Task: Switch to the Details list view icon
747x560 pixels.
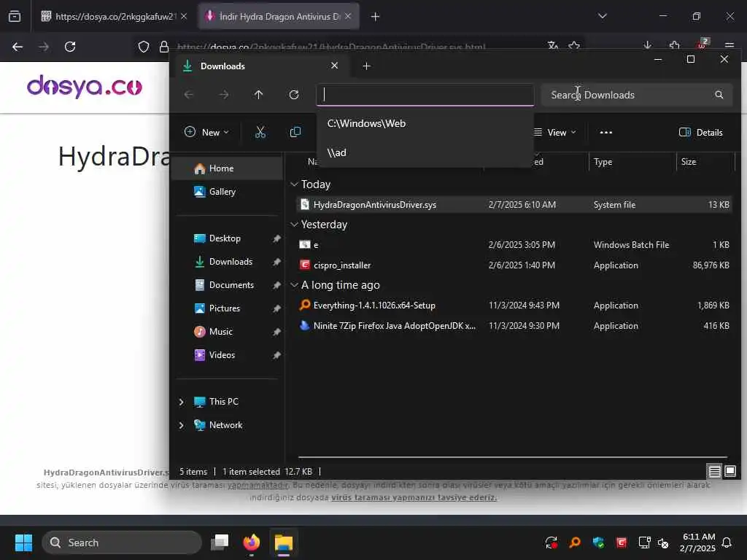Action: (714, 472)
